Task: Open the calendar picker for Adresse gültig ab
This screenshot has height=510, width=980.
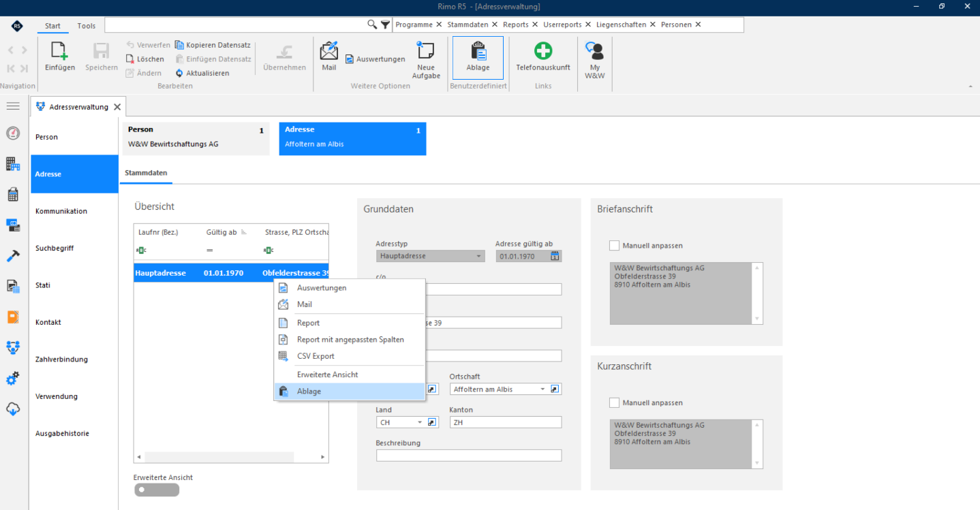Action: pyautogui.click(x=555, y=256)
